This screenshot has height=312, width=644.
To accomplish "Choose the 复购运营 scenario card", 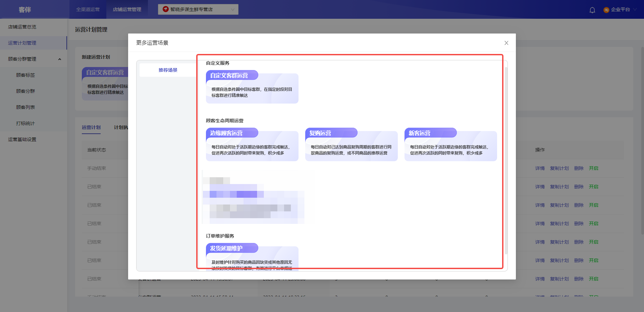I will click(x=352, y=144).
